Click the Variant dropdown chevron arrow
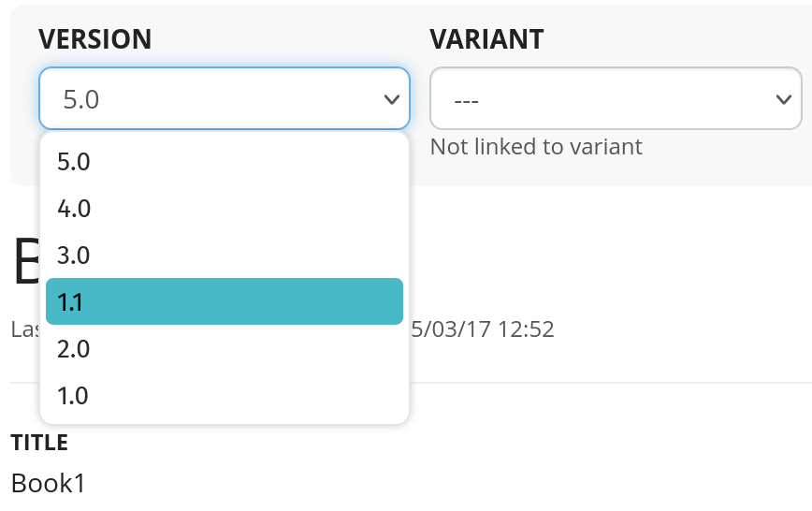This screenshot has width=812, height=511. [784, 99]
